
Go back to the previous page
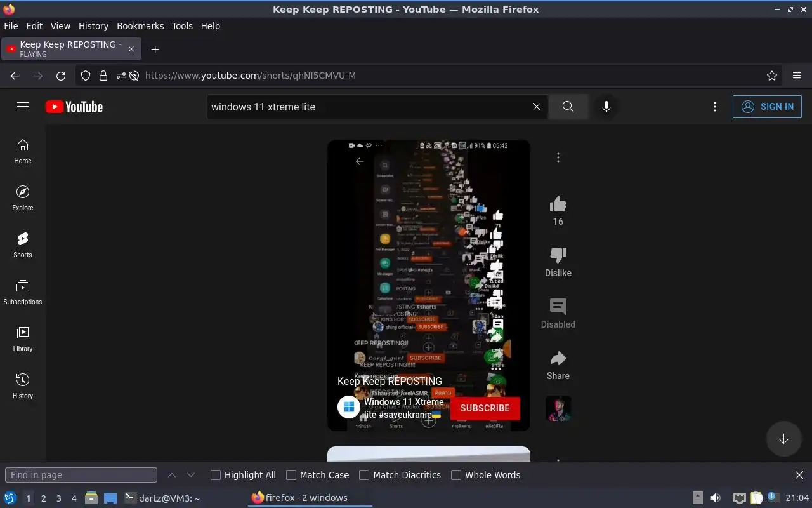coord(15,76)
